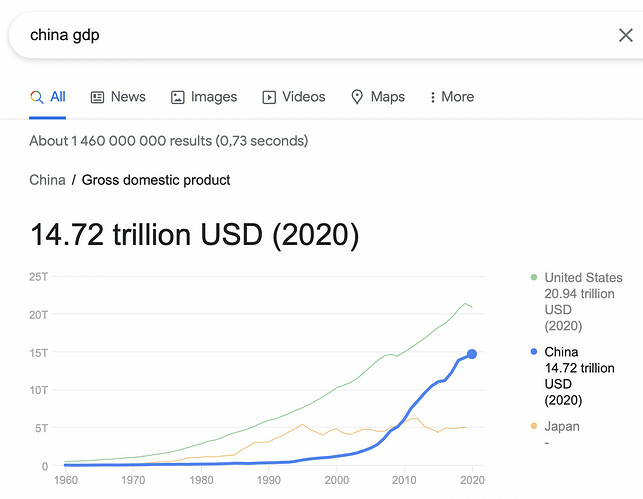The image size is (643, 499).
Task: Click the Maps tab pin icon
Action: 357,97
